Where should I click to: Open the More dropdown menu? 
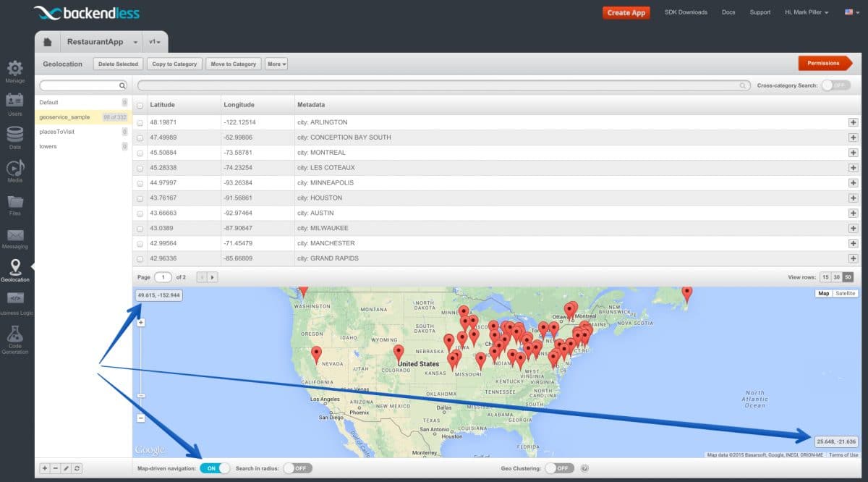click(276, 64)
